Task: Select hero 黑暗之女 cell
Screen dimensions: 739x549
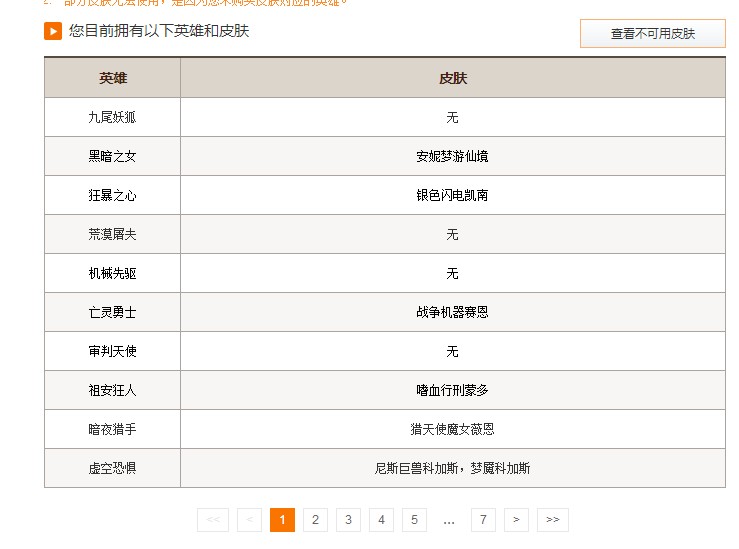Action: click(x=113, y=156)
